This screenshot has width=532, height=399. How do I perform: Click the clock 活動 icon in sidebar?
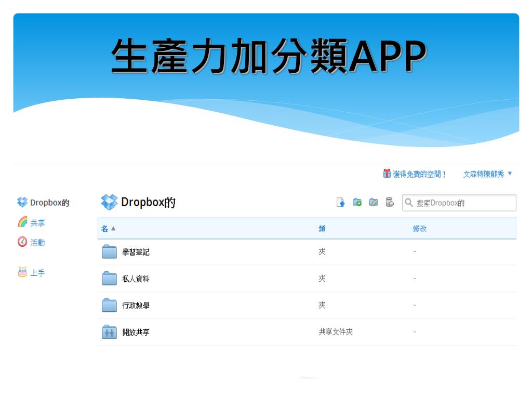[x=22, y=242]
